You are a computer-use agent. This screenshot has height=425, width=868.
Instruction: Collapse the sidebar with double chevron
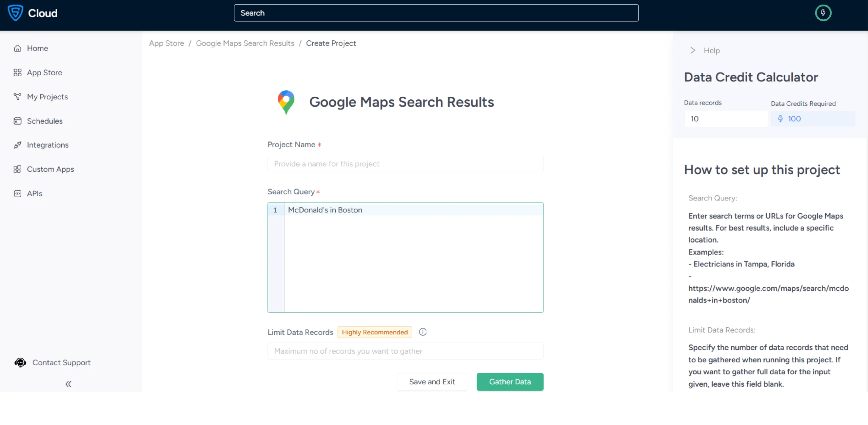68,384
